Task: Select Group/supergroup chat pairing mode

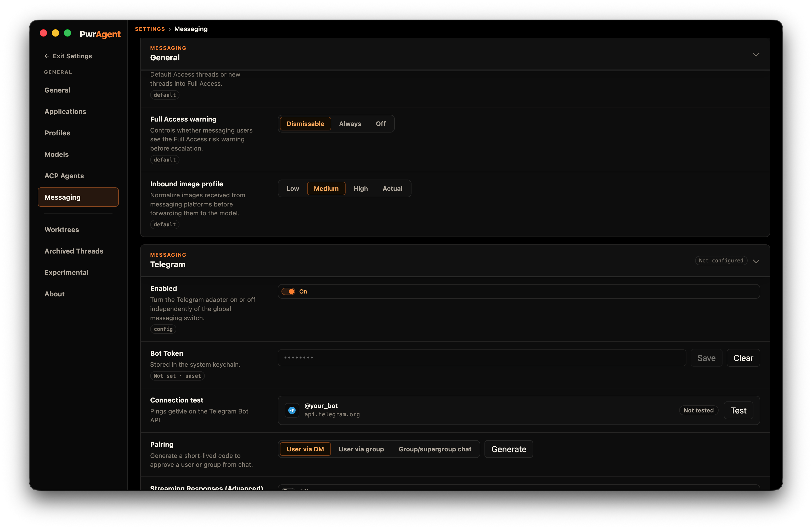Action: pos(435,449)
